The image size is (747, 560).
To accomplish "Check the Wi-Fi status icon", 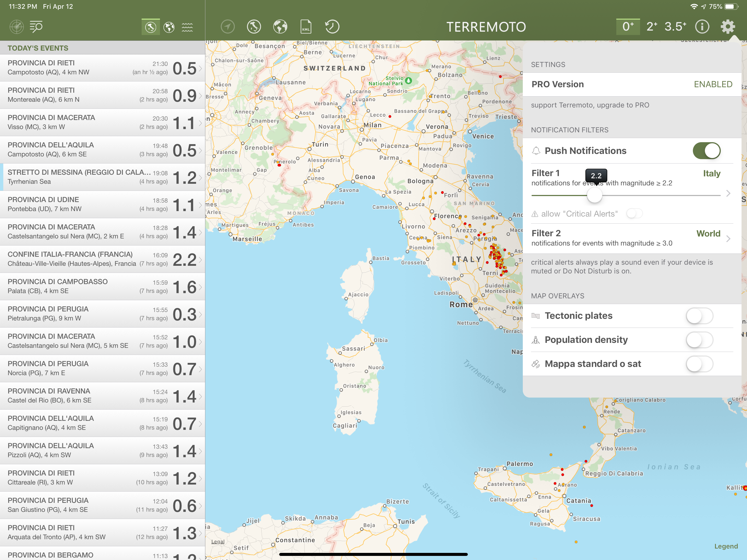I will [694, 6].
